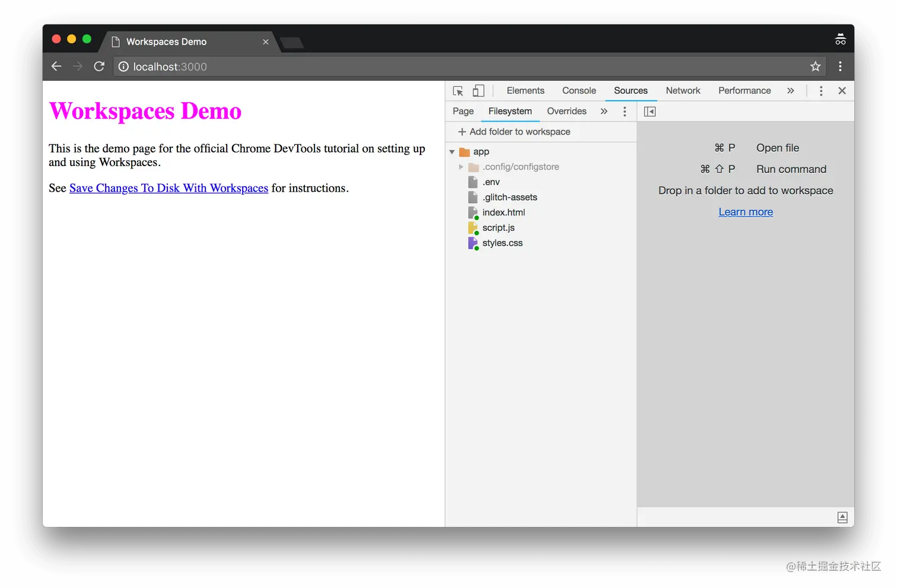Click the green zoom window button
This screenshot has width=897, height=588.
(87, 39)
